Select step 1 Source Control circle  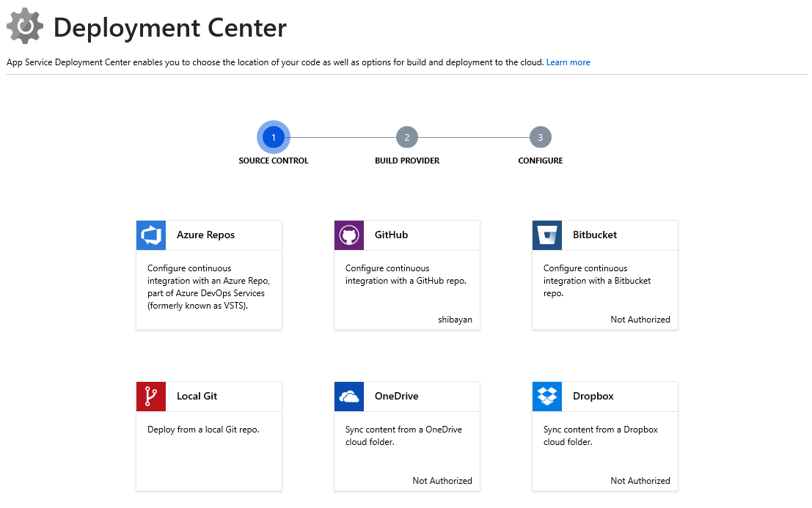(x=274, y=138)
